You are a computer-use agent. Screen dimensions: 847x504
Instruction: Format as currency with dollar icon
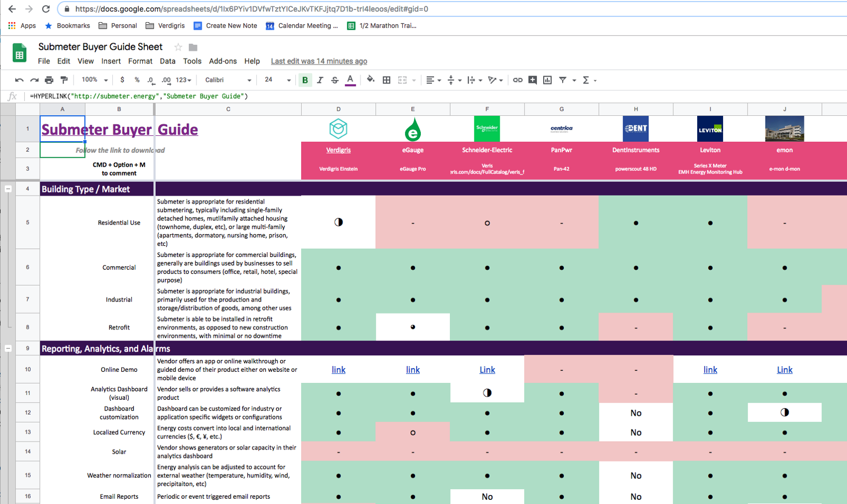click(x=122, y=80)
